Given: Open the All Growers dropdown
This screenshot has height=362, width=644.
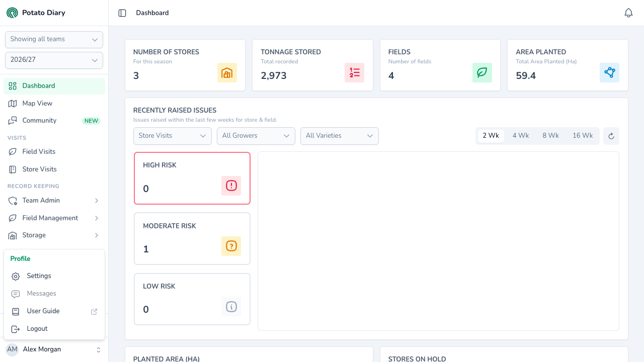Looking at the screenshot, I should (256, 136).
